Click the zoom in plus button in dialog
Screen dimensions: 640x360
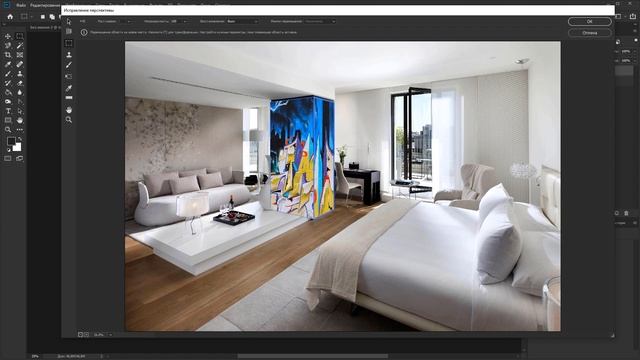(86, 335)
